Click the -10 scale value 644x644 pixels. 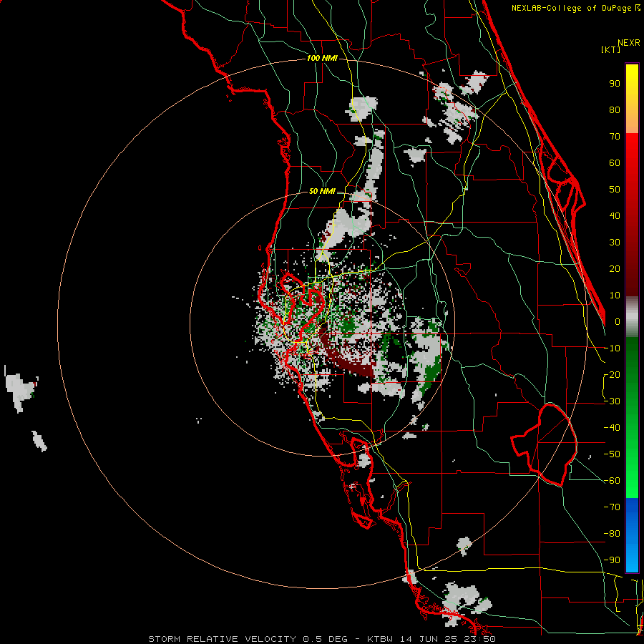tap(612, 348)
